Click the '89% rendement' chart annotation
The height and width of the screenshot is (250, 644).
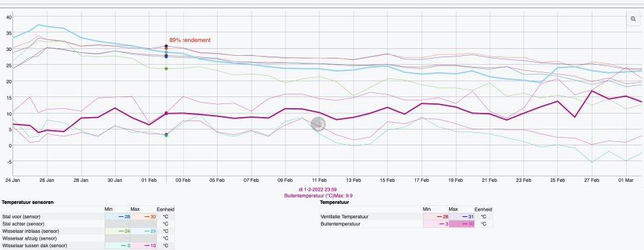coord(189,40)
